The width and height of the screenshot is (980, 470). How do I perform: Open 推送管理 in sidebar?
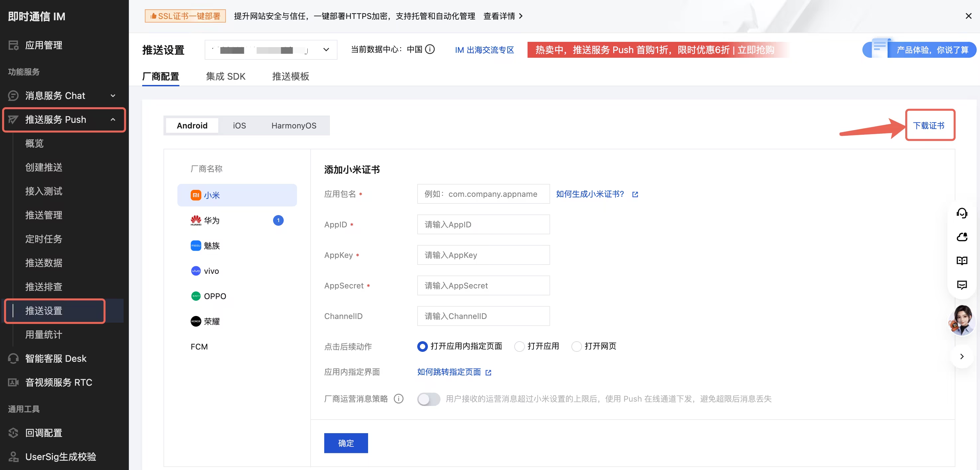pyautogui.click(x=44, y=215)
